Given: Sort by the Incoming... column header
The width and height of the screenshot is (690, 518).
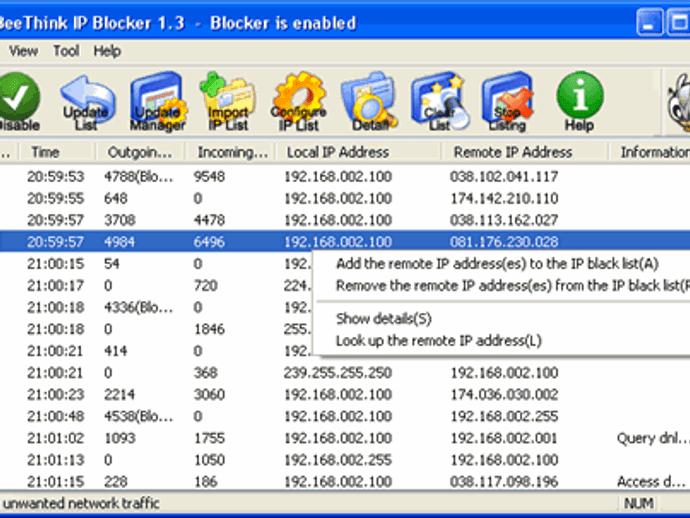Looking at the screenshot, I should [x=232, y=152].
